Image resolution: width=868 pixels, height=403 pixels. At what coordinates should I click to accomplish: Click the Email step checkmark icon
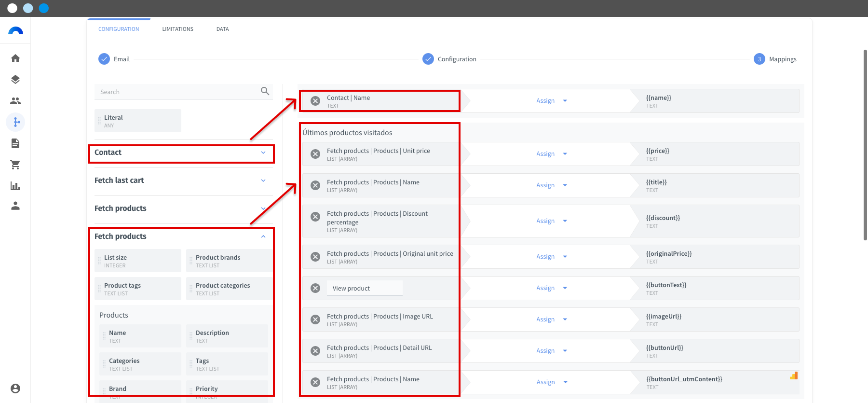[104, 59]
